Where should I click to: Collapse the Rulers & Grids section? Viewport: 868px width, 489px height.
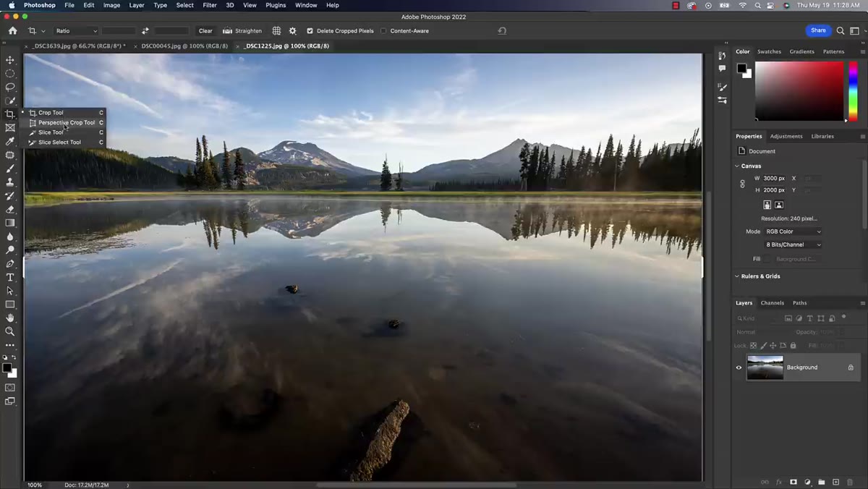737,276
